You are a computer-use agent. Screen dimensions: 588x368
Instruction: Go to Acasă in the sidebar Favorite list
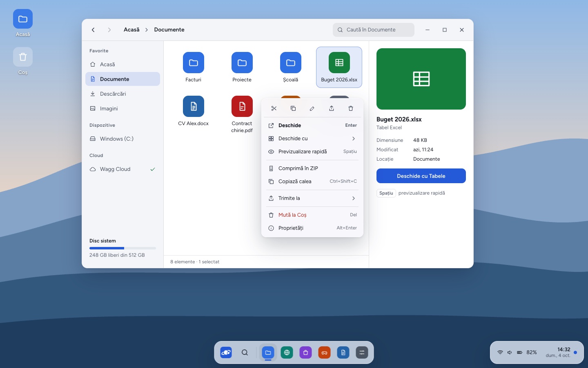tap(122, 65)
